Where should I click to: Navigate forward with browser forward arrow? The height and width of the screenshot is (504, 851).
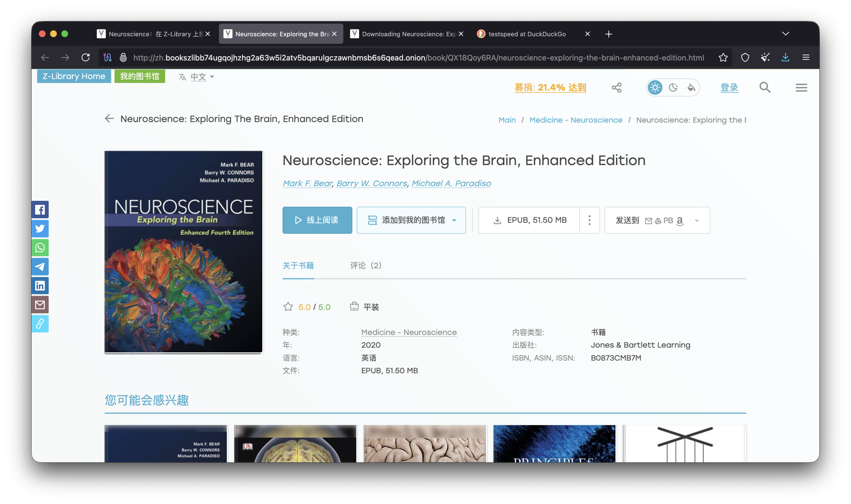point(65,57)
